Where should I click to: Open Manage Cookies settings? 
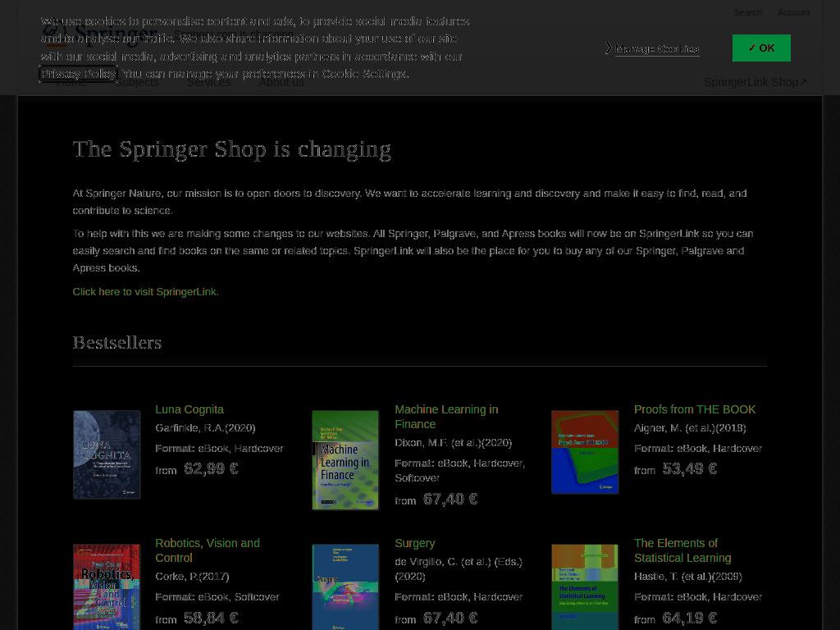[x=657, y=48]
